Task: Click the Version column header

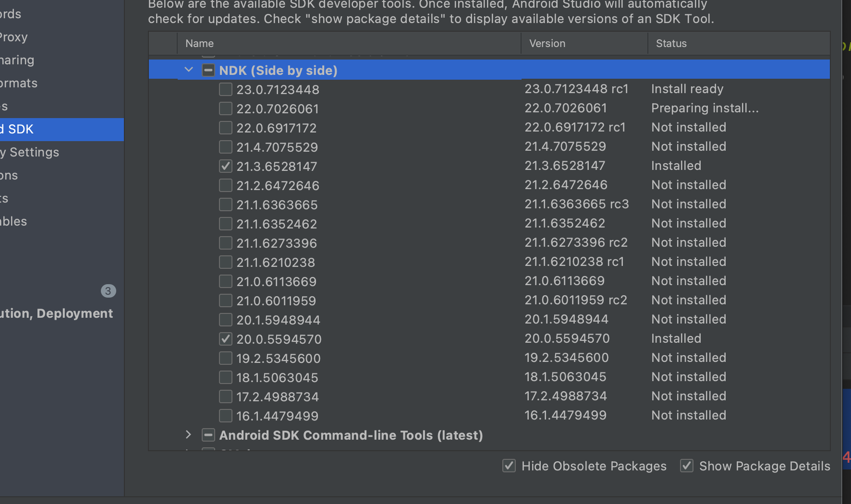Action: [x=547, y=43]
